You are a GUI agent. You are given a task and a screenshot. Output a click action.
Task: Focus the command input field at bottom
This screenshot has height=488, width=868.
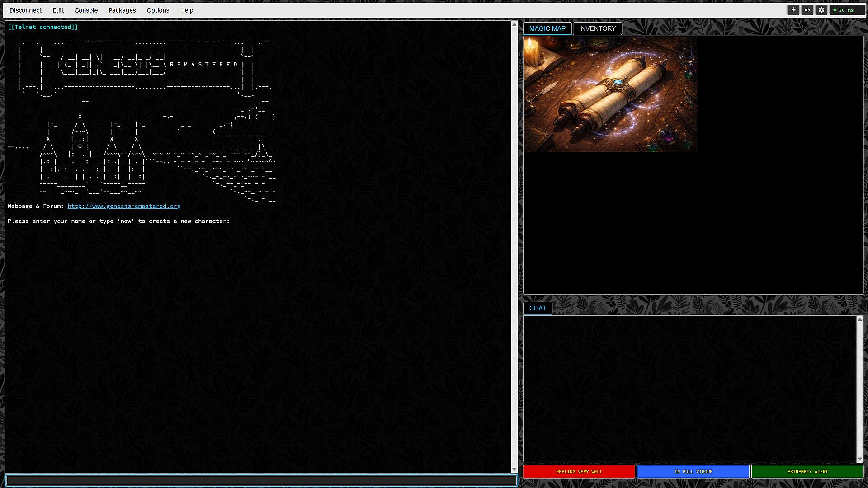coord(261,480)
